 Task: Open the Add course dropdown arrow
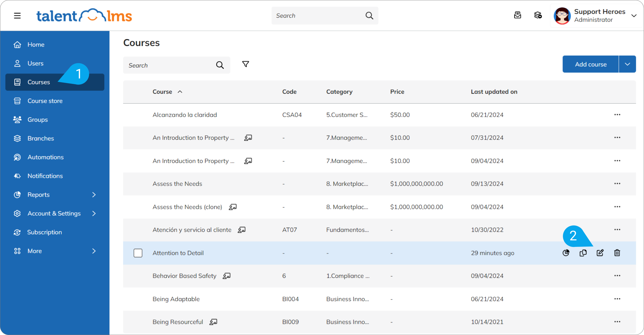tap(627, 64)
